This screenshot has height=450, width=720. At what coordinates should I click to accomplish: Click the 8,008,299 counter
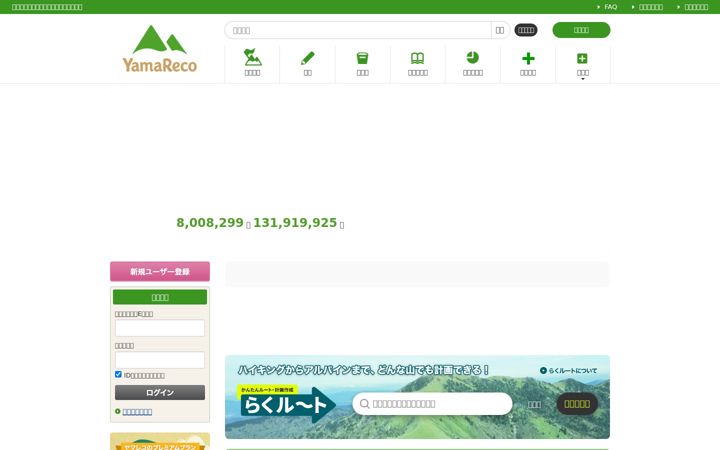[x=210, y=223]
